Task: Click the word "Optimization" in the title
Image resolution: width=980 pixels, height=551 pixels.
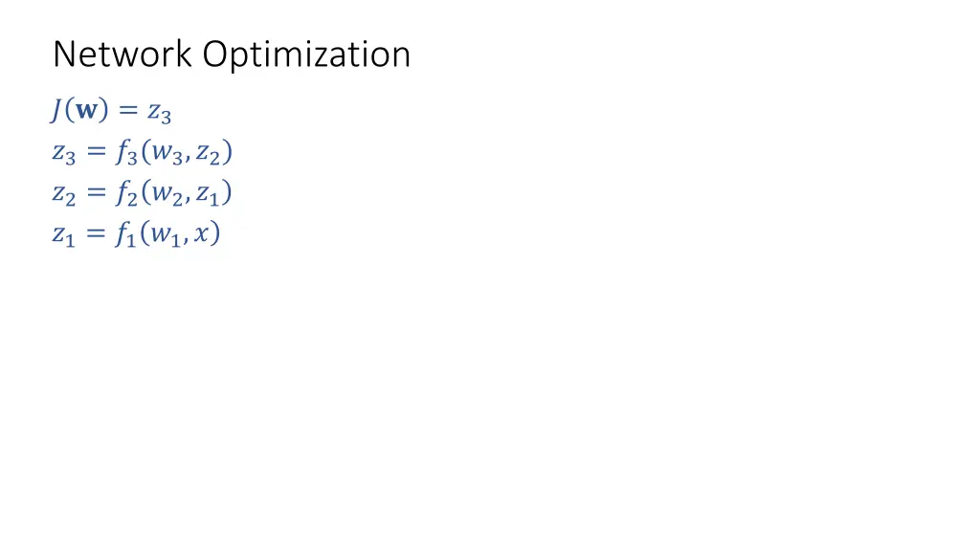Action: click(306, 55)
